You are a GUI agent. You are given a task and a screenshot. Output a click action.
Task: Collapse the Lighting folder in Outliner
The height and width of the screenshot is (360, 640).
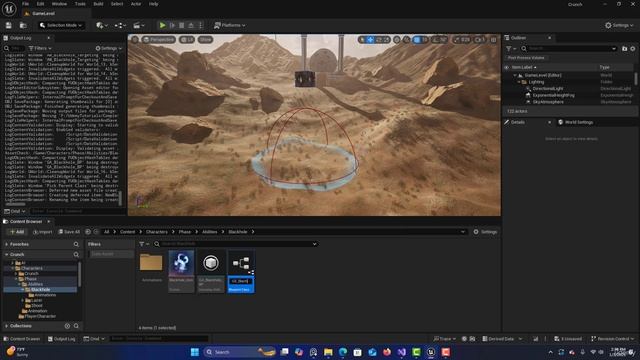pos(519,82)
